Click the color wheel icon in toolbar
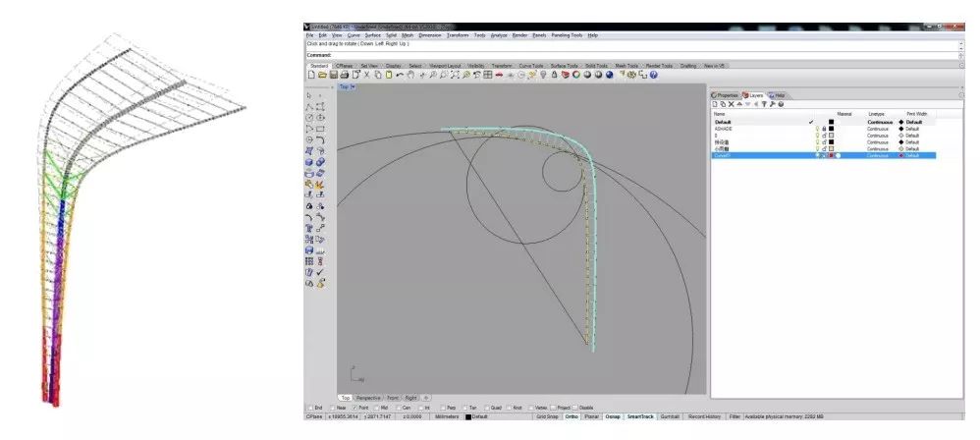980x440 pixels. tap(576, 75)
